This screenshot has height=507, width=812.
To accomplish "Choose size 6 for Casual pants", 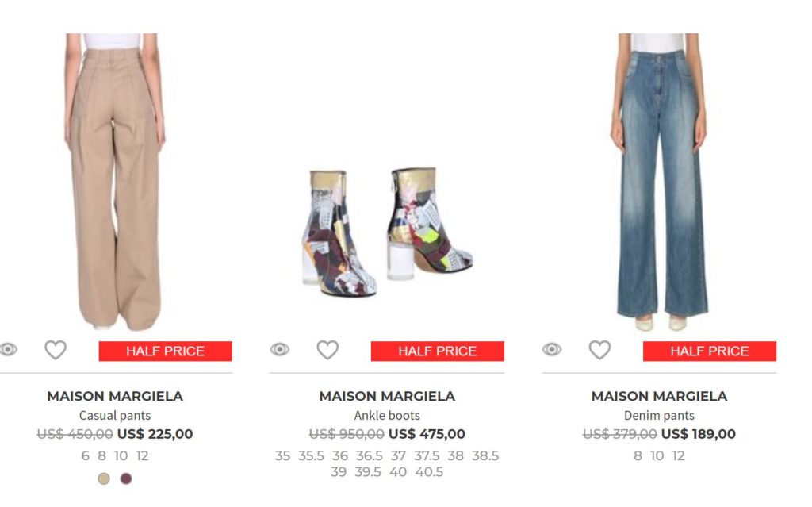I will point(86,456).
